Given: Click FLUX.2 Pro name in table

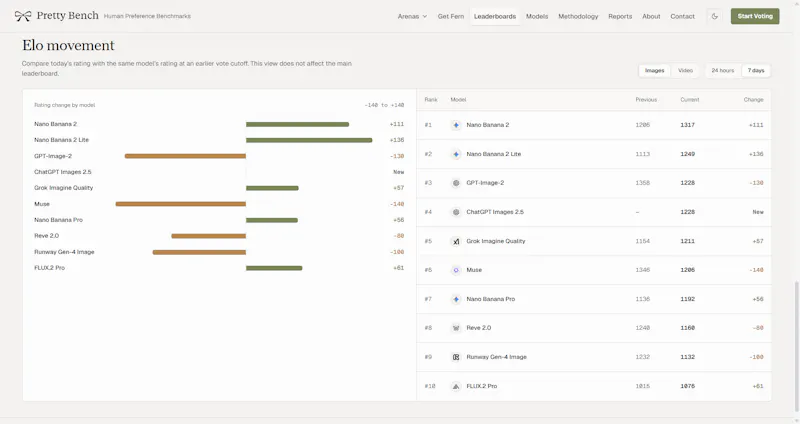Looking at the screenshot, I should [482, 386].
